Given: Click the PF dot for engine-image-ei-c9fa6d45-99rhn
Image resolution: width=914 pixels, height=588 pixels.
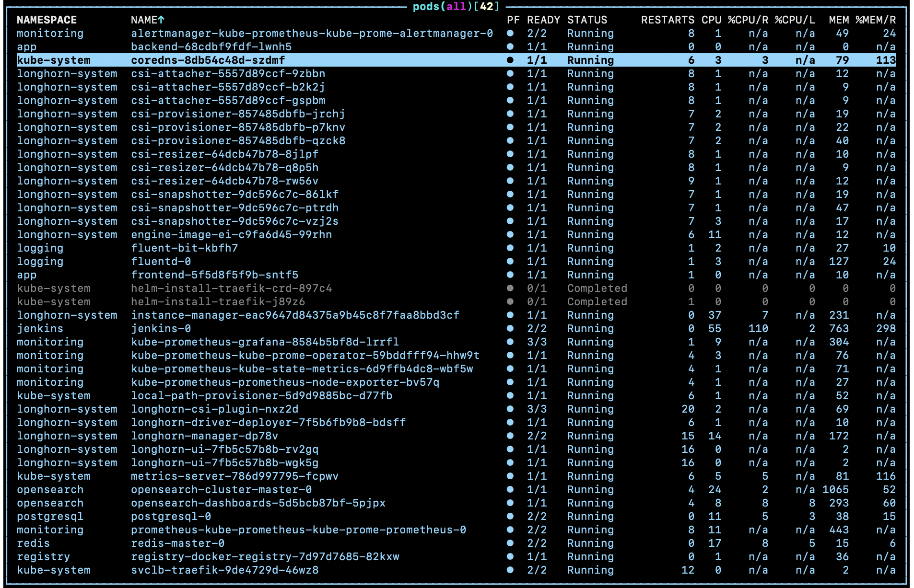Looking at the screenshot, I should coord(510,234).
